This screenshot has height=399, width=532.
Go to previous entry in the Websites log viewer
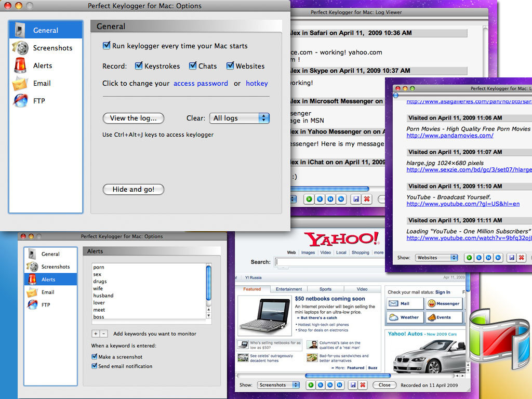pos(488,258)
